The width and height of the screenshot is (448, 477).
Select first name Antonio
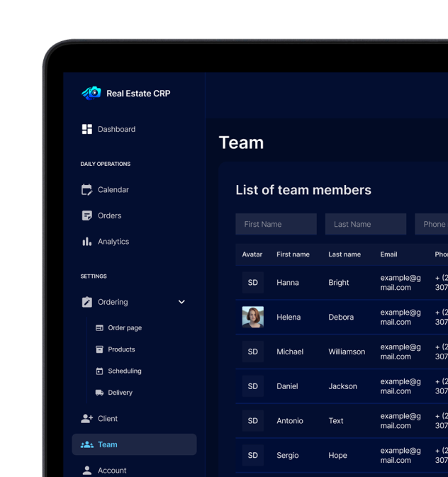click(x=290, y=421)
